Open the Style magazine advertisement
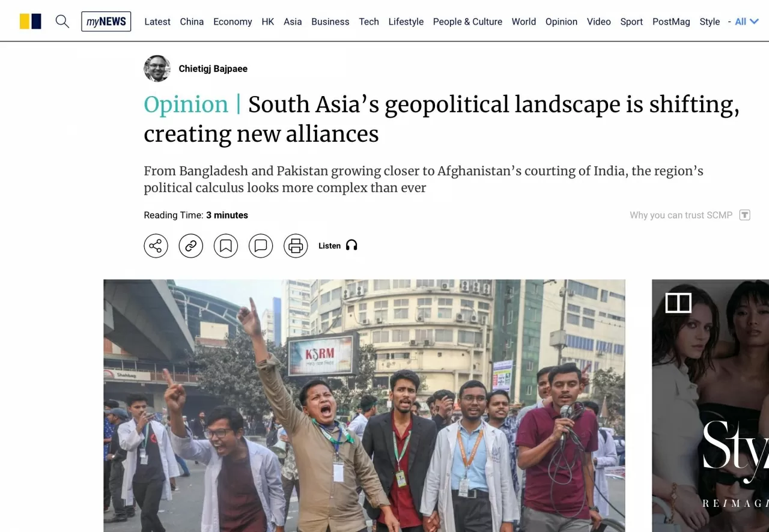Screen dimensions: 769x532 point(710,405)
